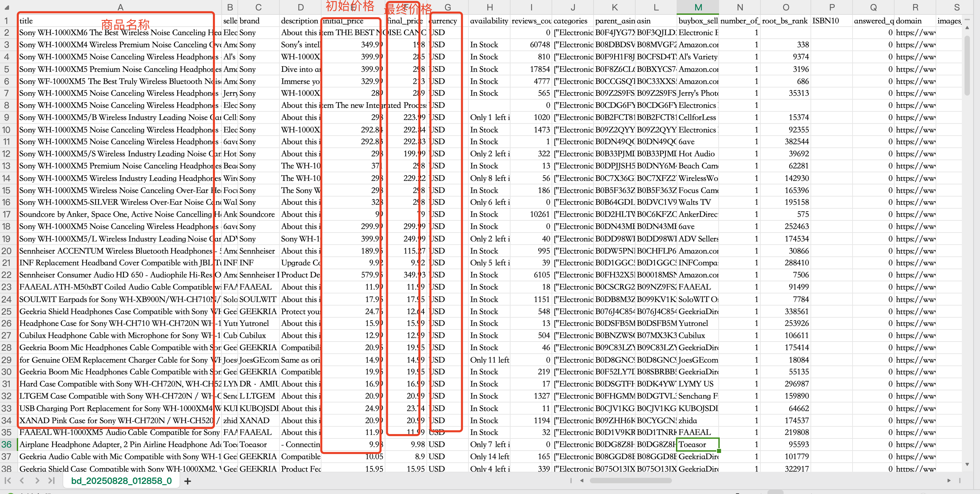Click reviews count cell '17854'
The height and width of the screenshot is (494, 980).
[531, 69]
